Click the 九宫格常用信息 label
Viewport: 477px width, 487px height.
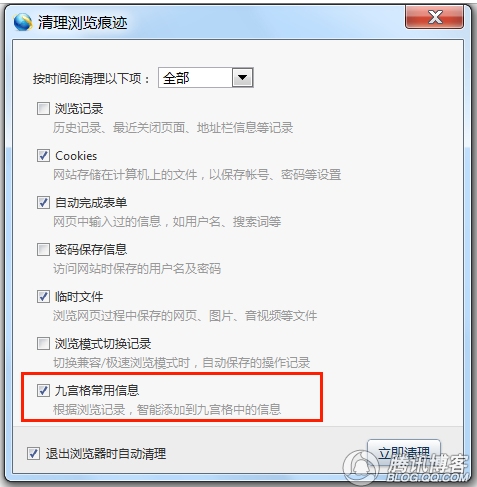click(x=97, y=390)
